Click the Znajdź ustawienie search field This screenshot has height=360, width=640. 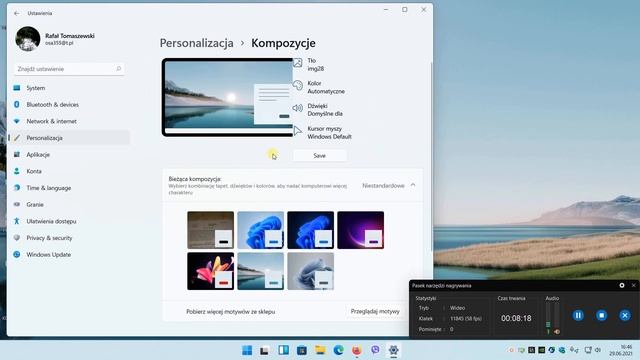69,69
